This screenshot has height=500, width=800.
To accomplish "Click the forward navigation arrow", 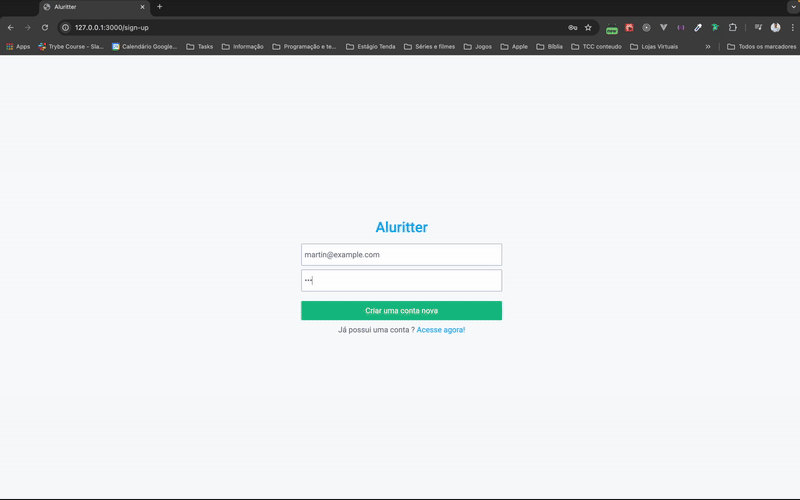I will click(x=28, y=28).
